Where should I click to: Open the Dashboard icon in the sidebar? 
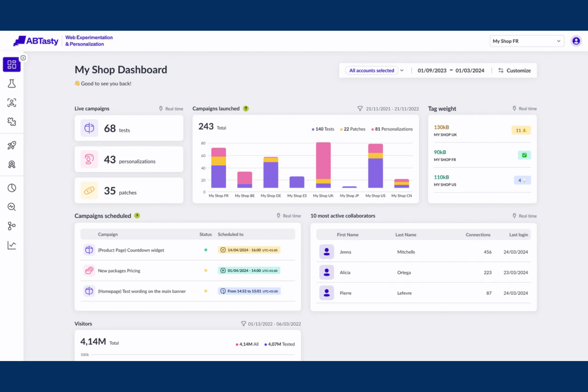tap(12, 64)
